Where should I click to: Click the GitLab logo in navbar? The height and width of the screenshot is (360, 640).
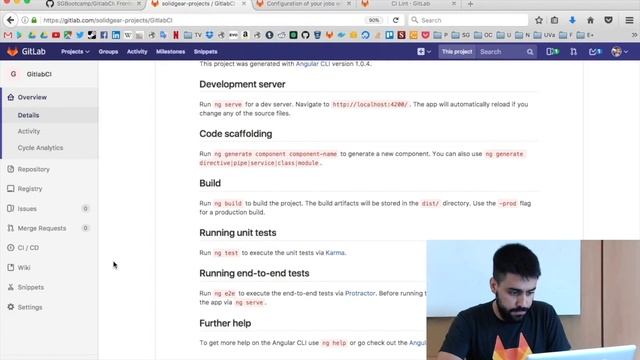coord(26,51)
